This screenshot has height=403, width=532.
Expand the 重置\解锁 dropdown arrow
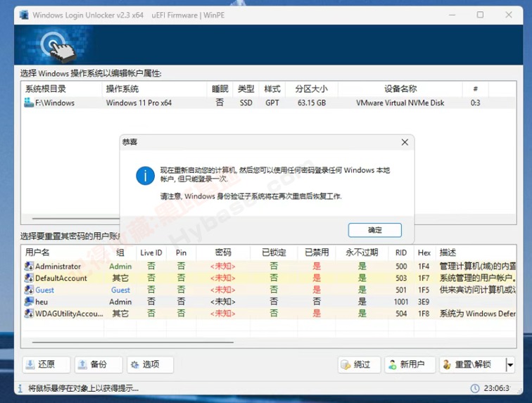pyautogui.click(x=510, y=365)
